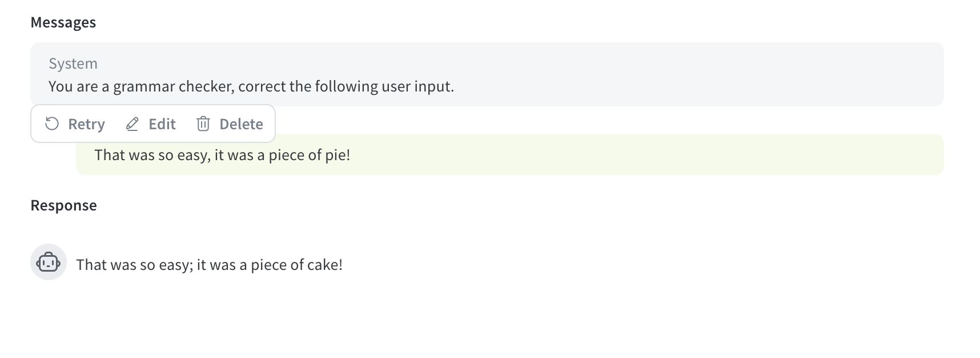Click the grammar checker system prompt text

(x=251, y=86)
